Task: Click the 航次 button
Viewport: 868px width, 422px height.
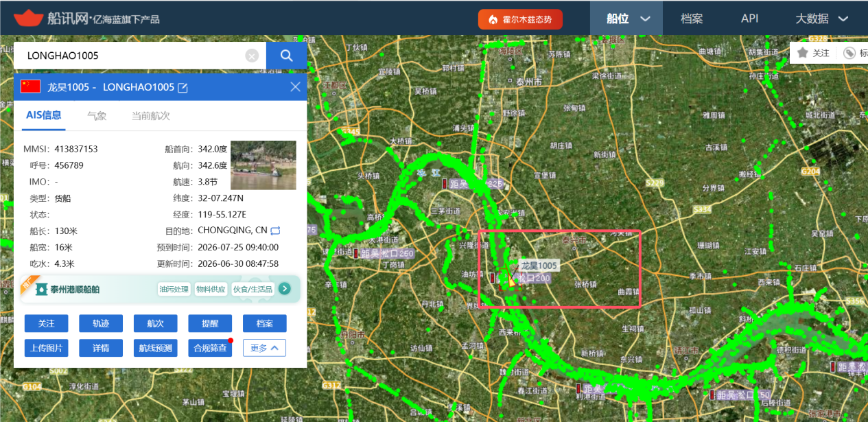Action: click(x=155, y=323)
